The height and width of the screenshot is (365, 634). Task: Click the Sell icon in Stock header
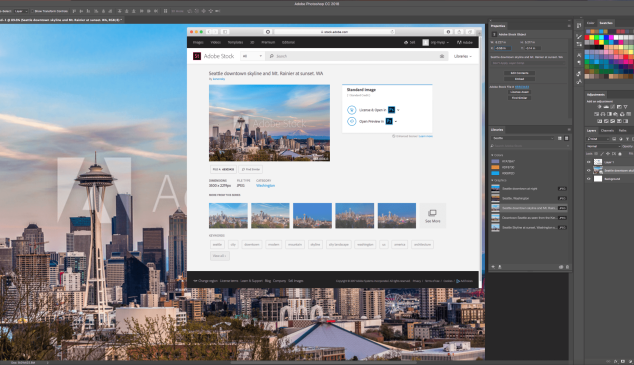click(406, 42)
